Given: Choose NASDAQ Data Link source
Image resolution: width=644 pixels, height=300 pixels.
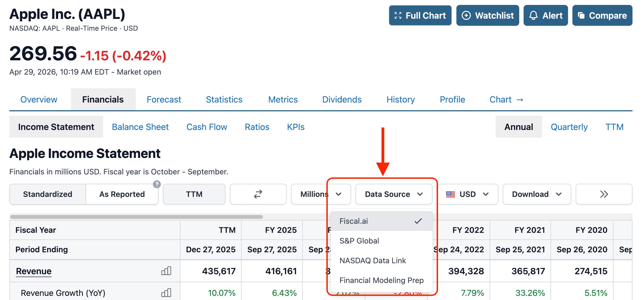Looking at the screenshot, I should pos(382,261).
